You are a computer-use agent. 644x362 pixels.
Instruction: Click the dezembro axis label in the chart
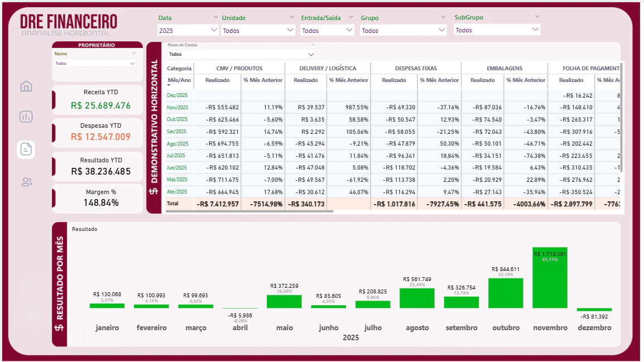pyautogui.click(x=594, y=327)
